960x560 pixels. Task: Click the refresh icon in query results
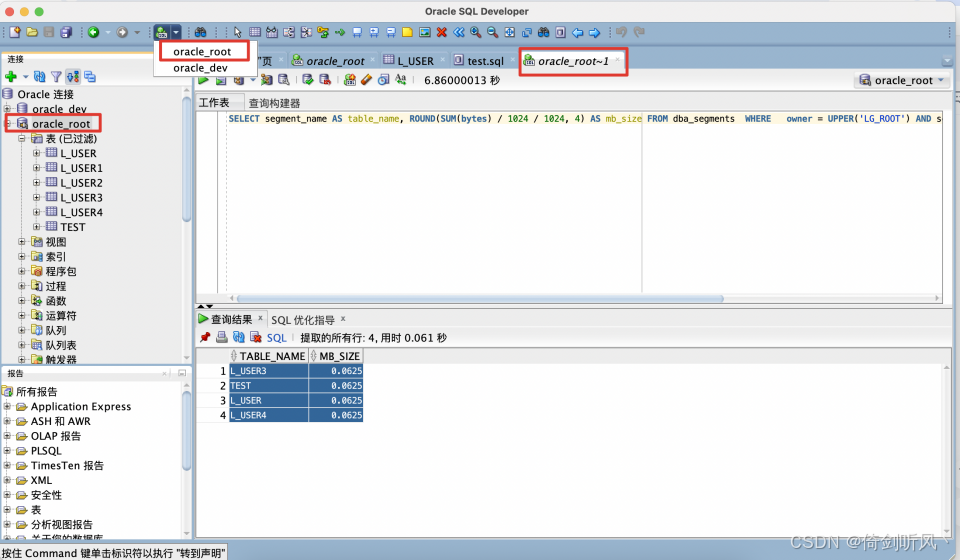pos(239,337)
